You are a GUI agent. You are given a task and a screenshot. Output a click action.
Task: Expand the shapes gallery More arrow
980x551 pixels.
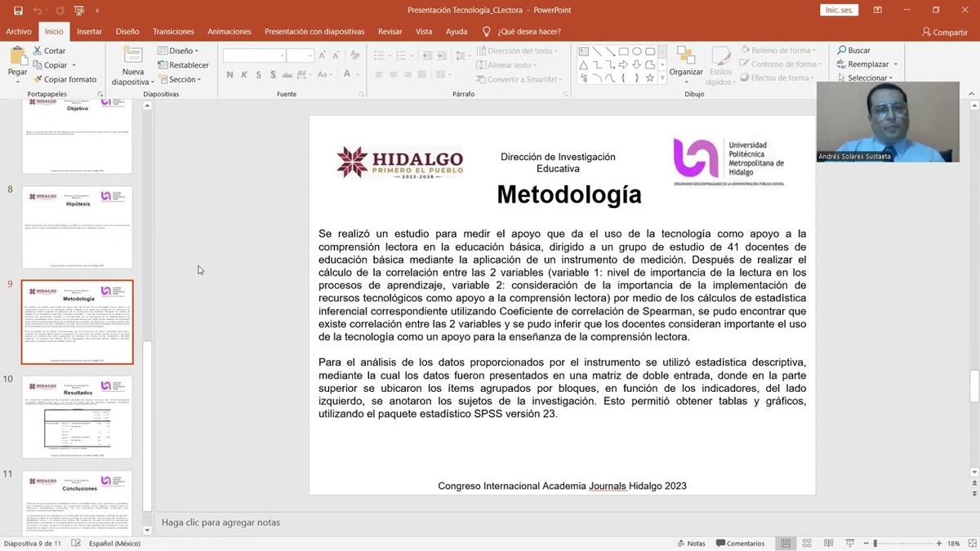tap(661, 78)
